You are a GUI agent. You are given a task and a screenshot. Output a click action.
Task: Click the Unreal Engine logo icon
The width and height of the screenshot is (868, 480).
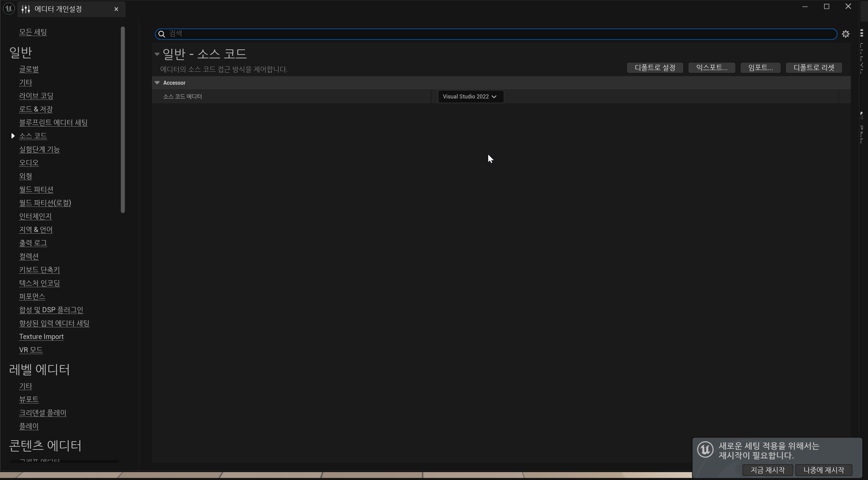pos(9,9)
